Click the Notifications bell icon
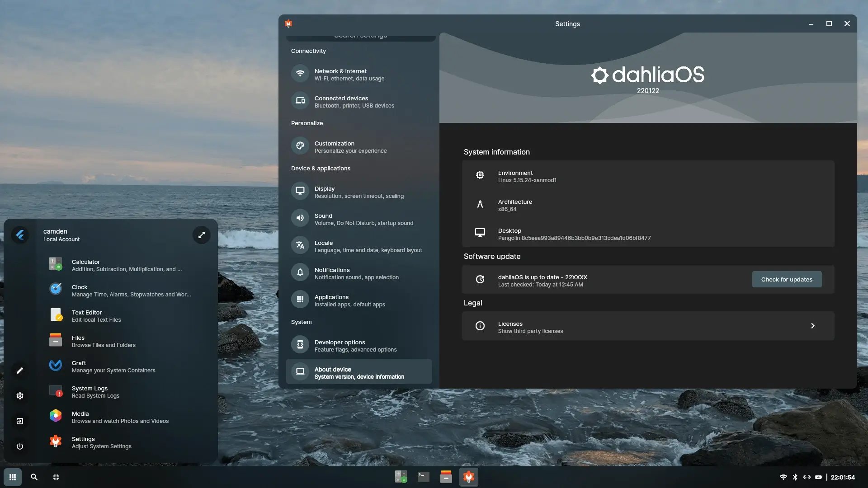 coord(300,272)
